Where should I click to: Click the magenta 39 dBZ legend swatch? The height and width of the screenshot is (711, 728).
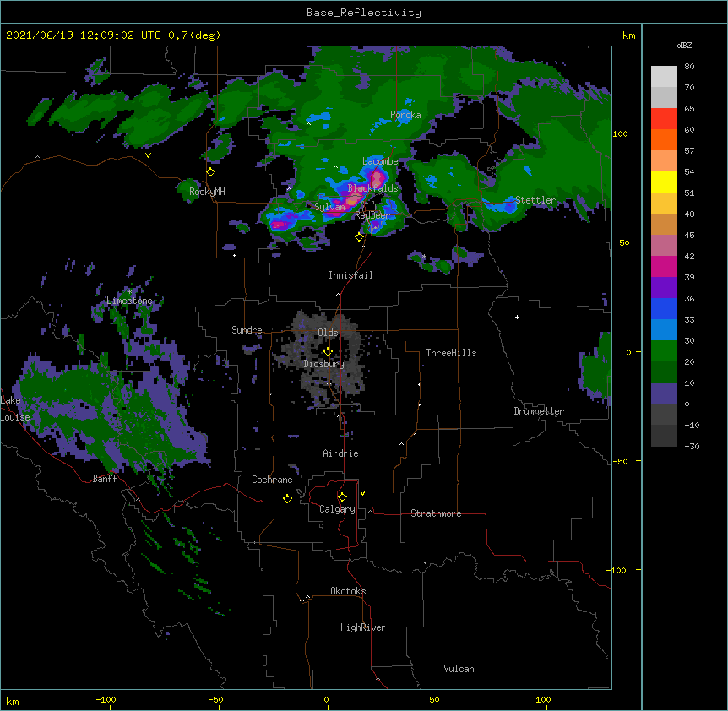(664, 267)
